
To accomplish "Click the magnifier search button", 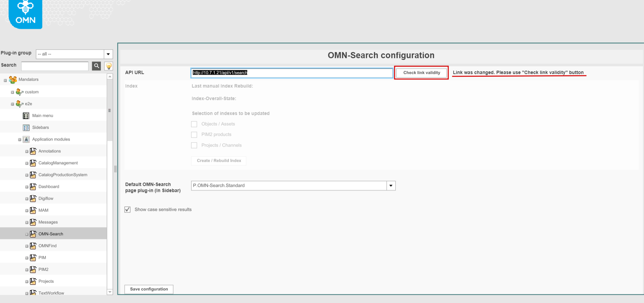I will [x=97, y=66].
